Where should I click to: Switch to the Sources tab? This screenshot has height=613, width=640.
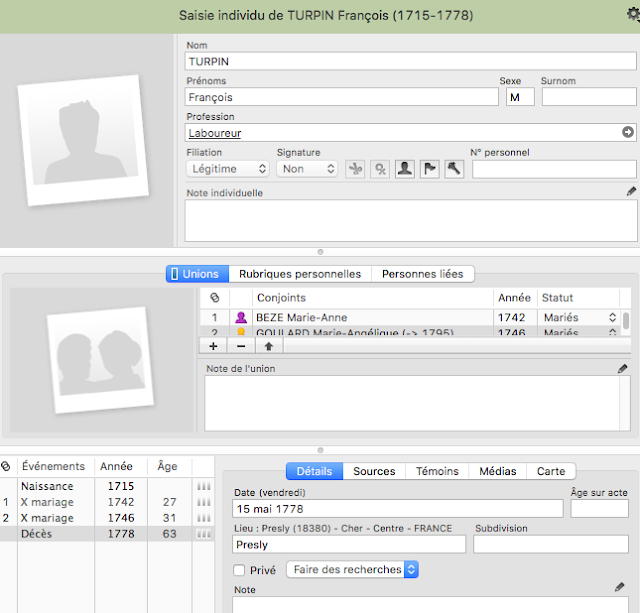[x=374, y=471]
